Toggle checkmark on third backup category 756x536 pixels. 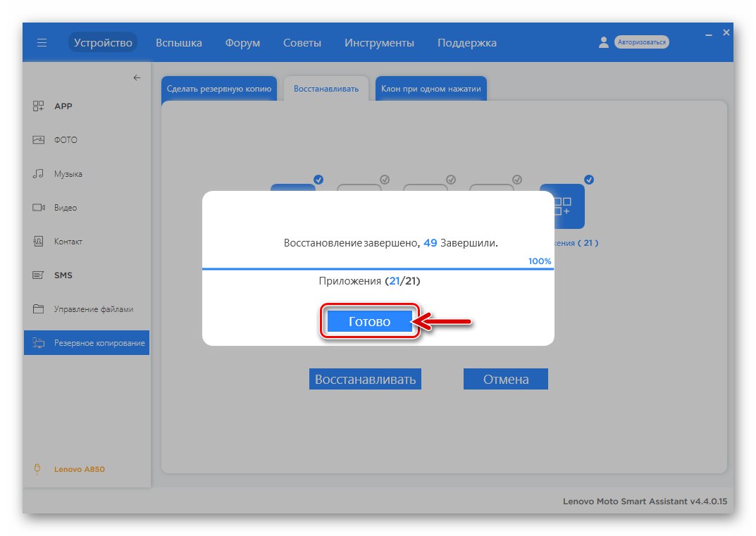pyautogui.click(x=450, y=180)
